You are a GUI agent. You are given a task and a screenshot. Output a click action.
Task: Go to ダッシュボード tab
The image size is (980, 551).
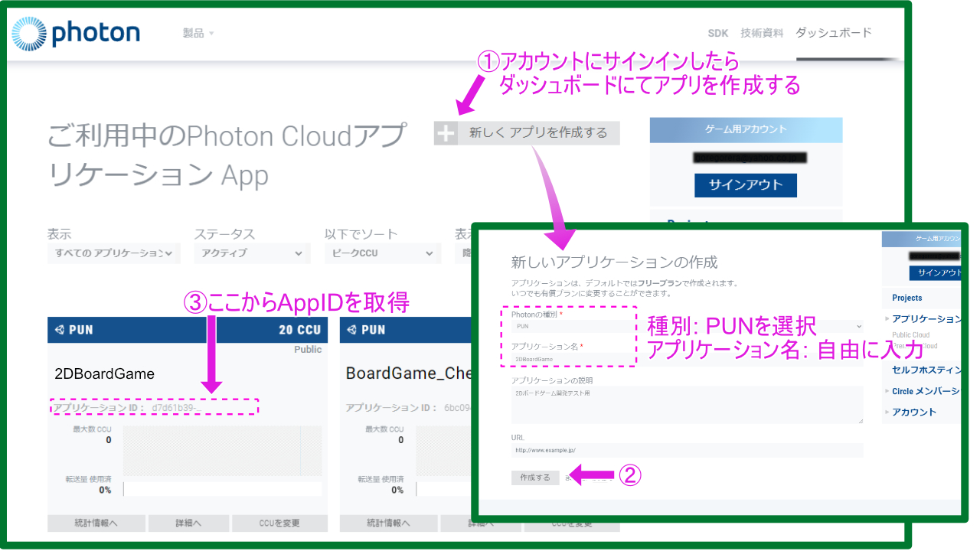point(834,33)
